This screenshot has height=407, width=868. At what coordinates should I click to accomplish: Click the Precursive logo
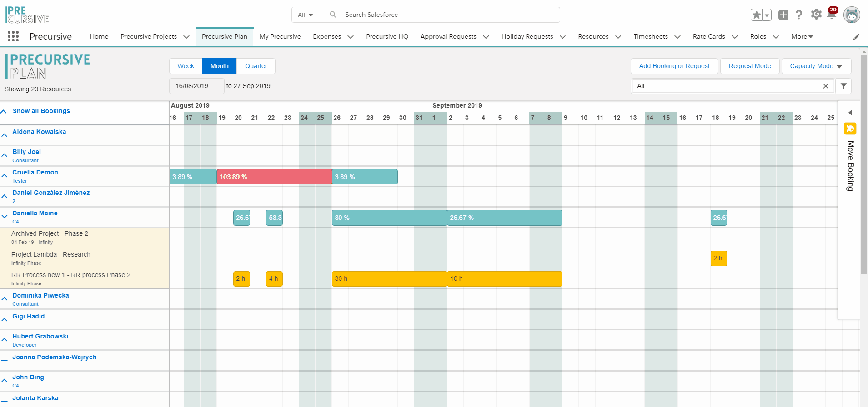click(x=27, y=15)
